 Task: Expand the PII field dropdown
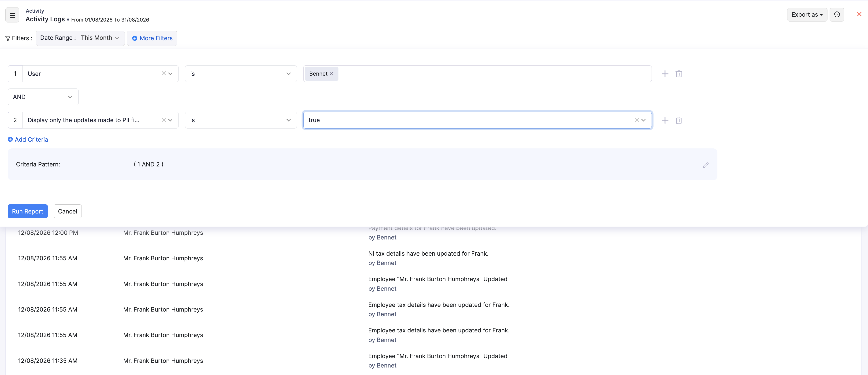[171, 120]
